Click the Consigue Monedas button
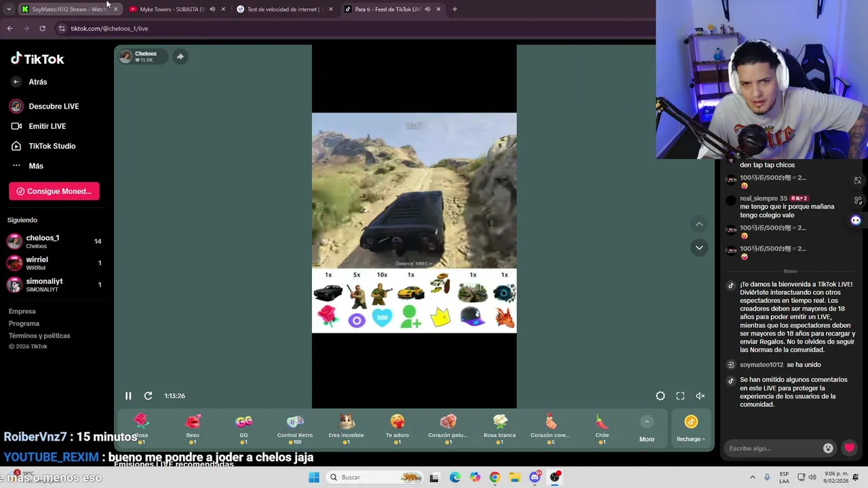 [x=54, y=191]
